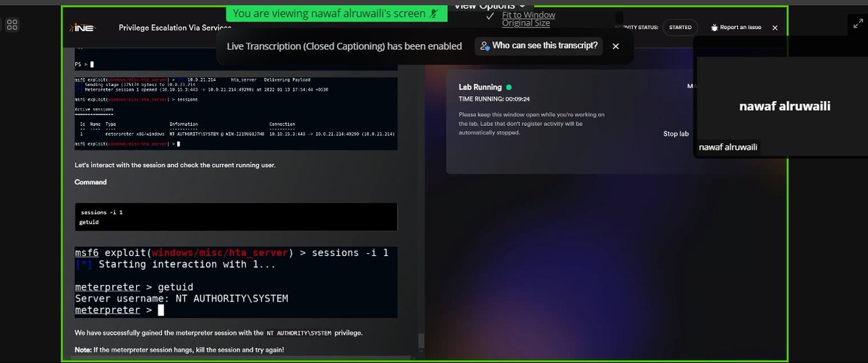
Task: Open the View Options dropdown
Action: click(x=490, y=6)
